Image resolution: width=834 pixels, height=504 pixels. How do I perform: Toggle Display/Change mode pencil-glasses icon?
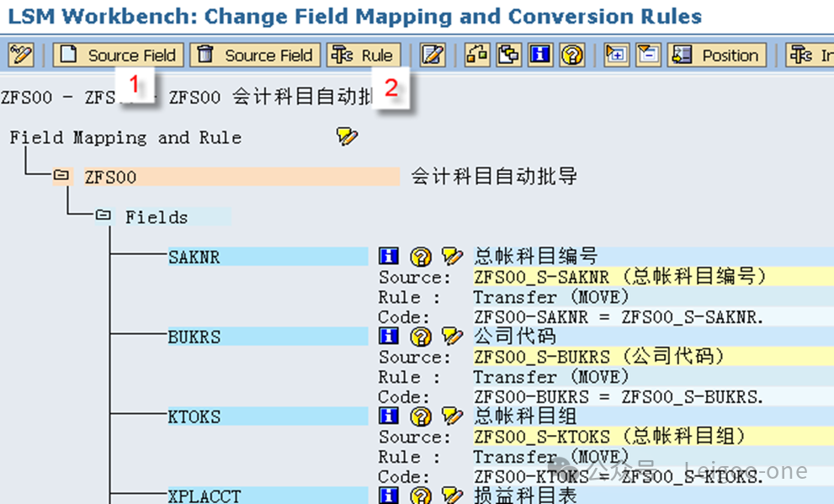tap(20, 56)
